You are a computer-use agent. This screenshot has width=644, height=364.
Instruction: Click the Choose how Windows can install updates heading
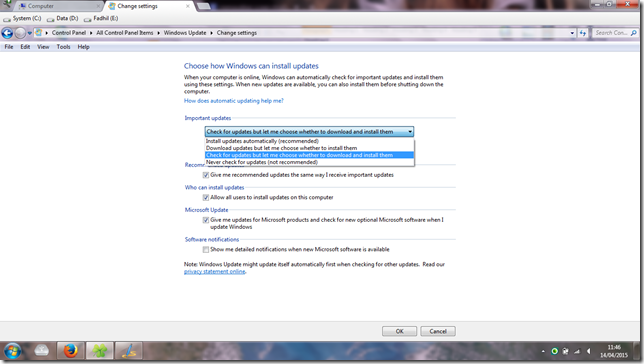point(251,66)
